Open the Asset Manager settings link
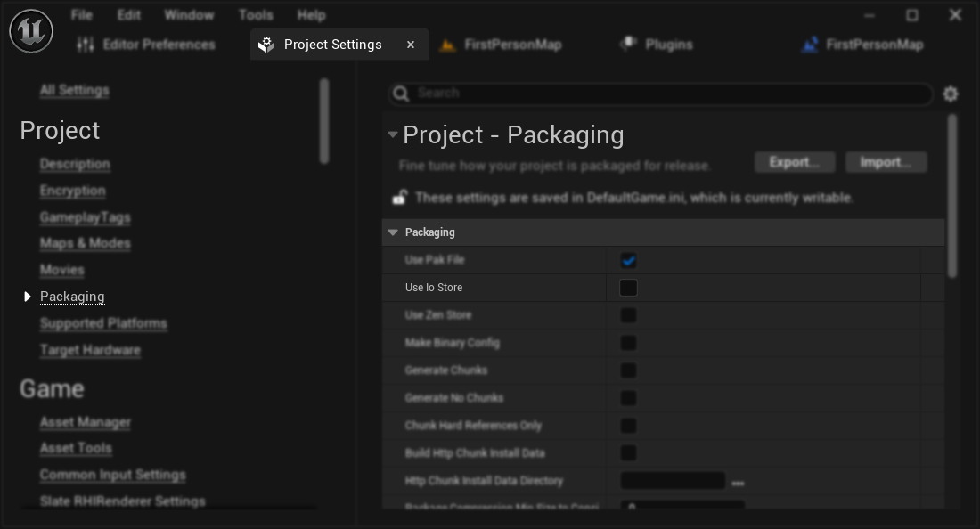This screenshot has width=980, height=529. click(85, 422)
